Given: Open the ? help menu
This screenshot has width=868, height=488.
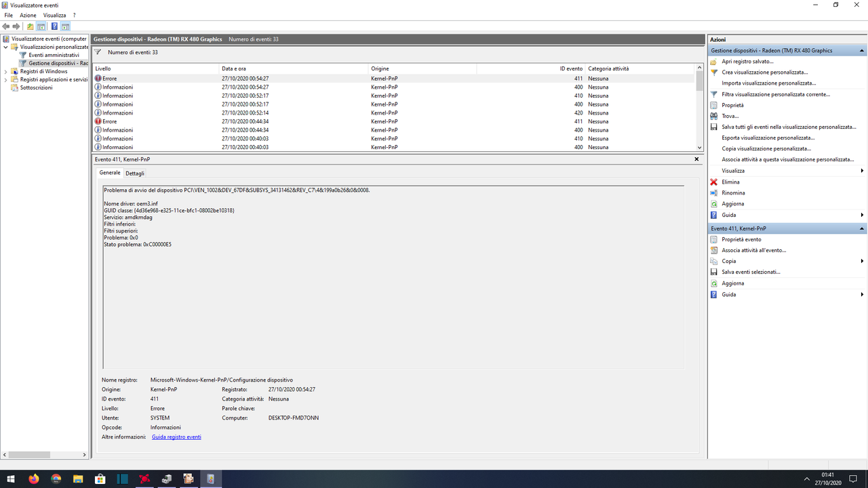Looking at the screenshot, I should [x=75, y=15].
